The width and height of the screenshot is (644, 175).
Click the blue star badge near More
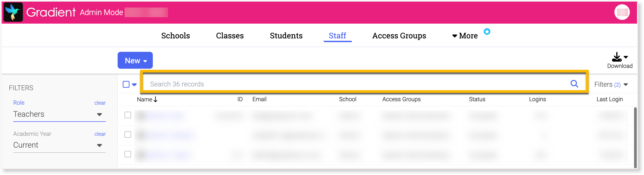(487, 32)
